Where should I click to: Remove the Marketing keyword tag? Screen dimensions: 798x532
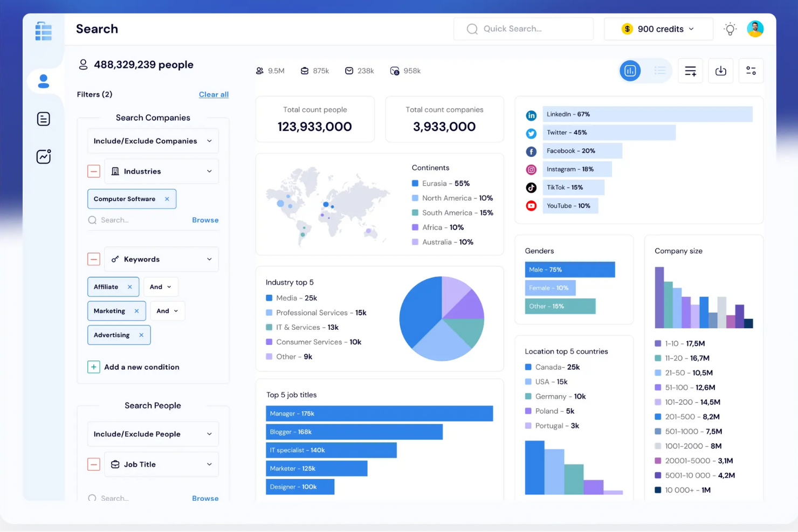coord(136,311)
